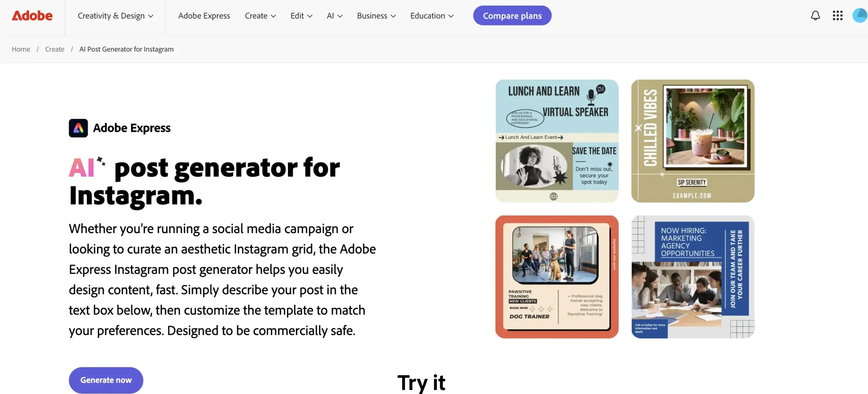Click the Create breadcrumb link
The width and height of the screenshot is (868, 394).
(x=54, y=49)
